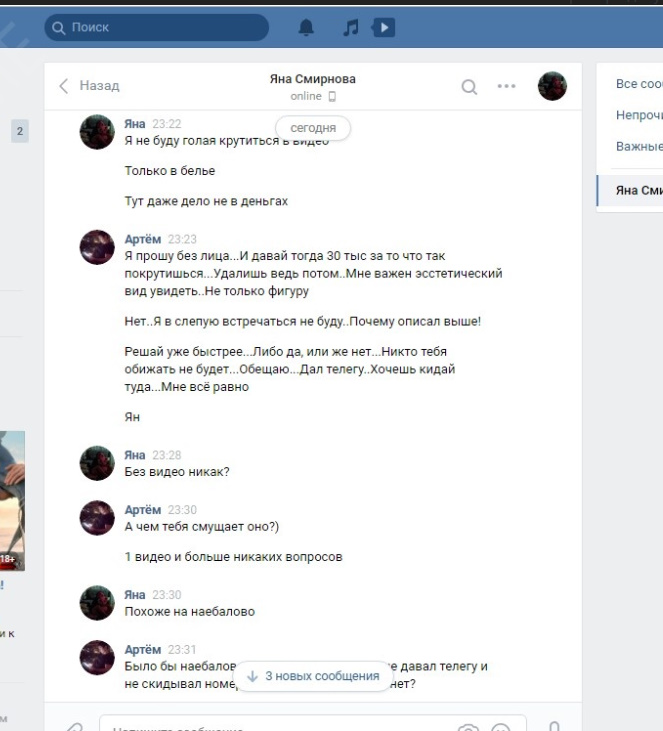Open Артём name link at 23:30
The height and width of the screenshot is (731, 663).
[x=143, y=510]
